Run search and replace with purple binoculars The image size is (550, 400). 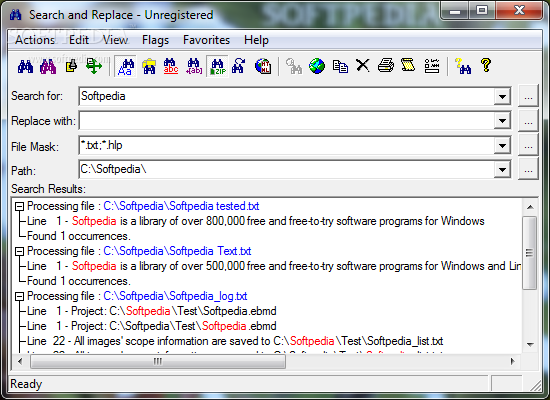pyautogui.click(x=48, y=66)
